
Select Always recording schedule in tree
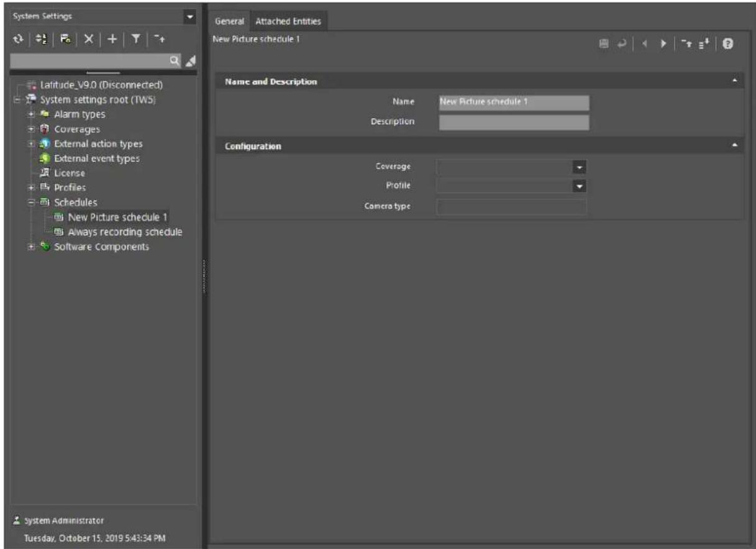(x=125, y=232)
